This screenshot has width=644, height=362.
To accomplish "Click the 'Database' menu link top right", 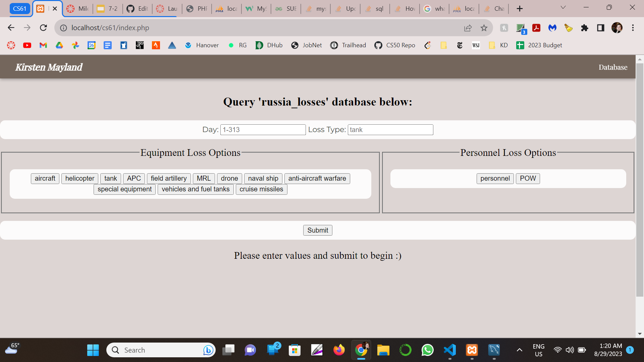I will pyautogui.click(x=612, y=67).
